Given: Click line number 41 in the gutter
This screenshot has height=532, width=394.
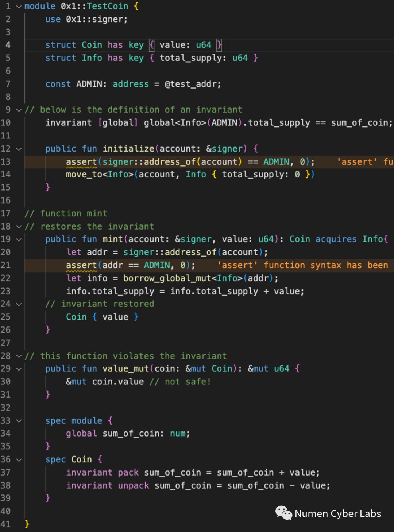Looking at the screenshot, I should click(6, 524).
